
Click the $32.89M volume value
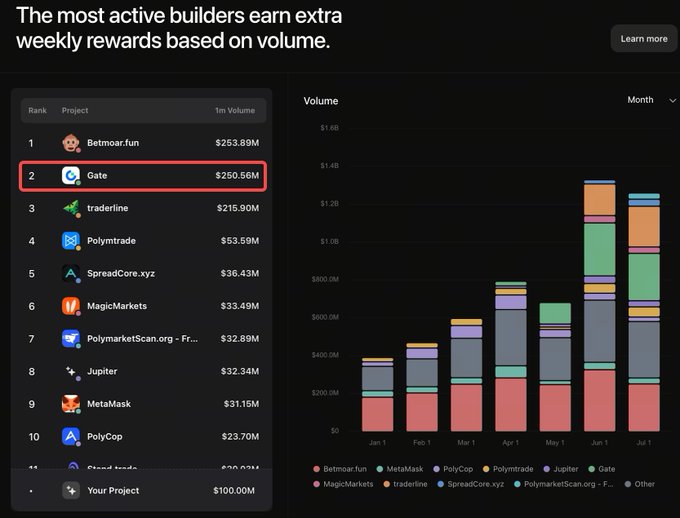pyautogui.click(x=240, y=338)
